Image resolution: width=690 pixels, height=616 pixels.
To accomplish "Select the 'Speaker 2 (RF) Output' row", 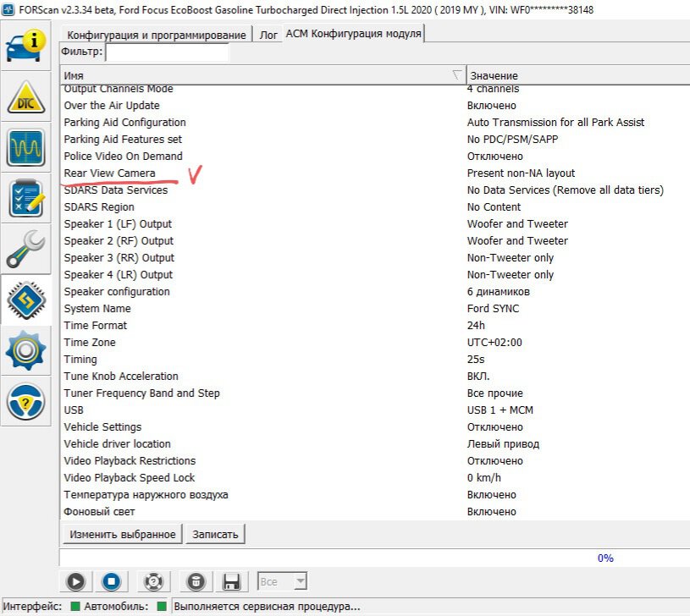I will pyautogui.click(x=375, y=241).
